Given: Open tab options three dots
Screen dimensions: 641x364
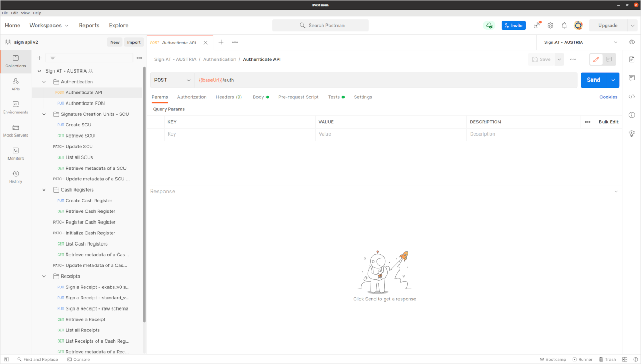Looking at the screenshot, I should (235, 42).
